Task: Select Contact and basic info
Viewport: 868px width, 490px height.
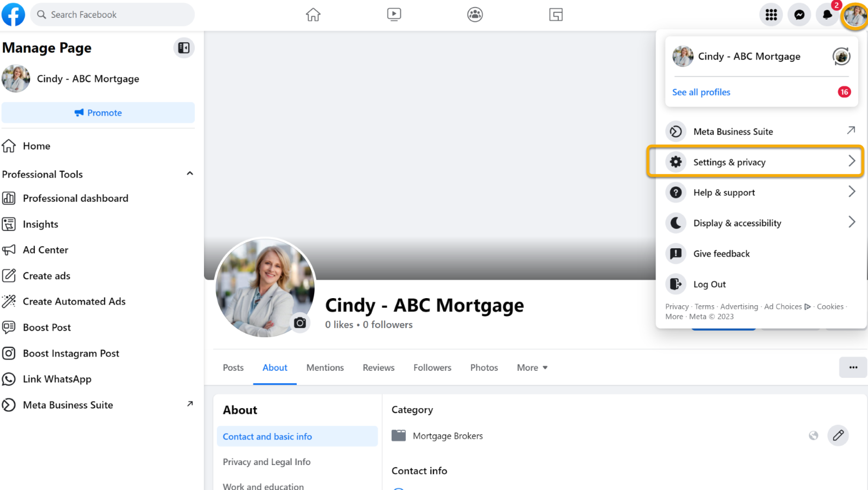Action: 297,436
